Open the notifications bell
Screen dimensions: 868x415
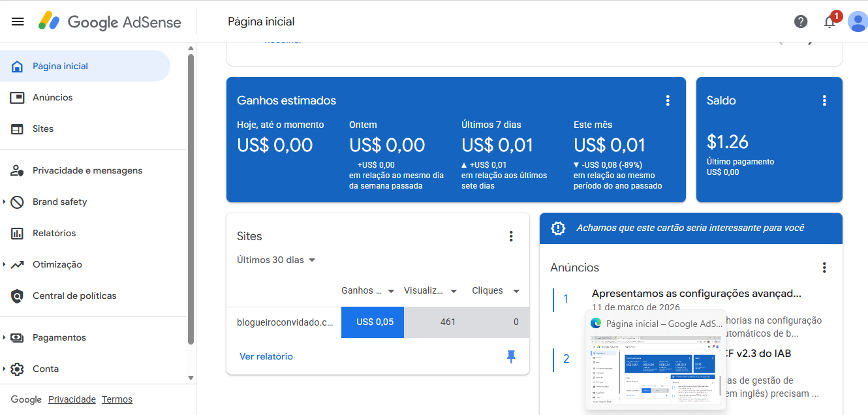pyautogui.click(x=829, y=22)
